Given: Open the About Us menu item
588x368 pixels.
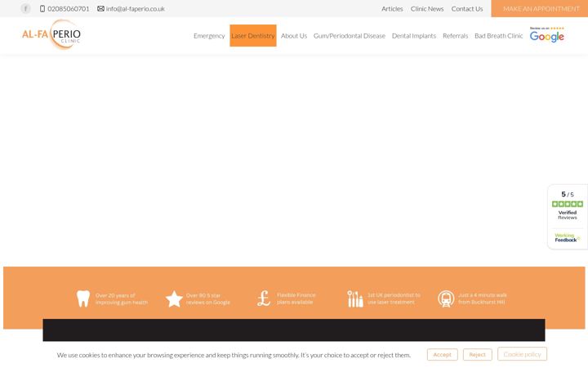Looking at the screenshot, I should 294,36.
